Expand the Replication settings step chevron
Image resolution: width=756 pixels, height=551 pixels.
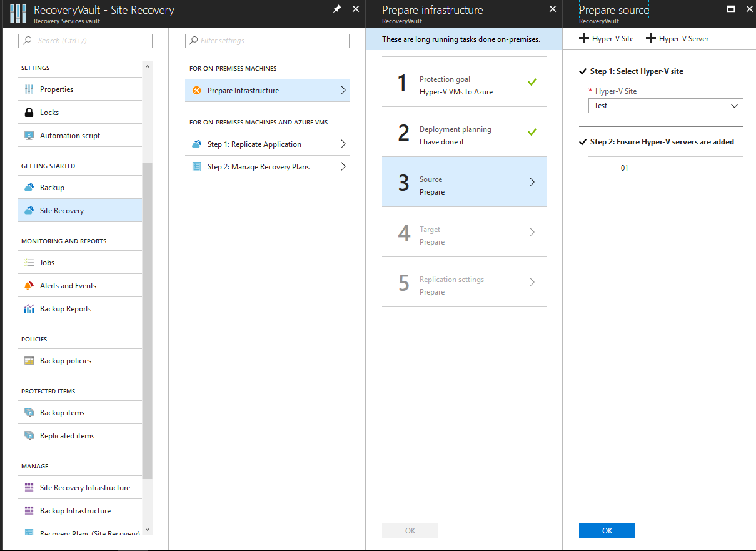(x=532, y=282)
